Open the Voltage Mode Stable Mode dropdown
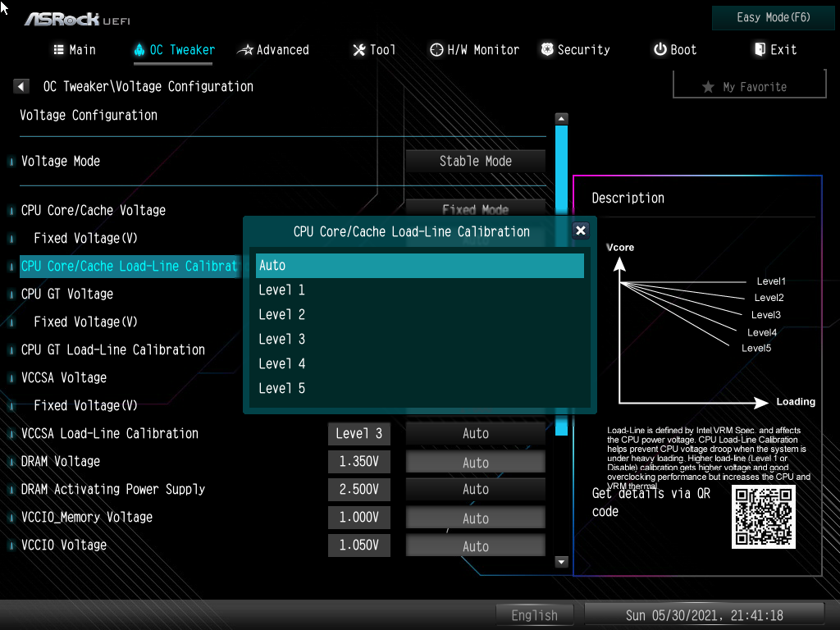 [475, 162]
